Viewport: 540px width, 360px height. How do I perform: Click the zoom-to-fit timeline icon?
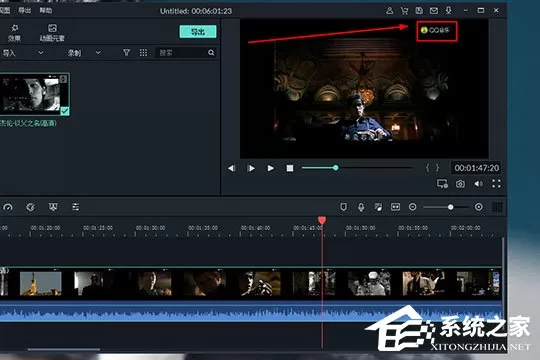[x=395, y=207]
